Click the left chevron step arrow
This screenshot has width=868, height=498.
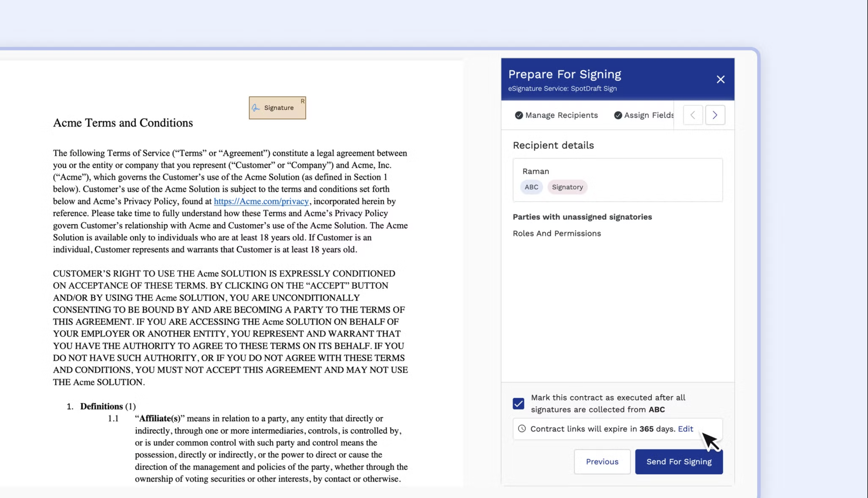coord(693,115)
